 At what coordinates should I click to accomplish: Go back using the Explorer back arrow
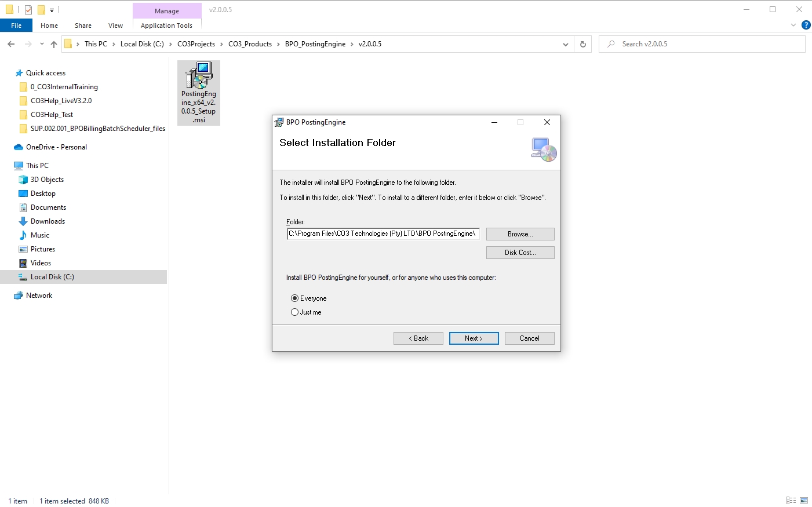(x=11, y=44)
